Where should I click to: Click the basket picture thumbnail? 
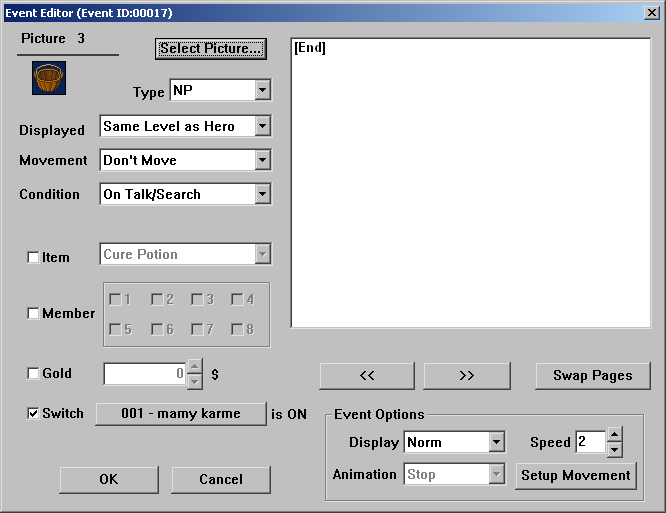(49, 78)
